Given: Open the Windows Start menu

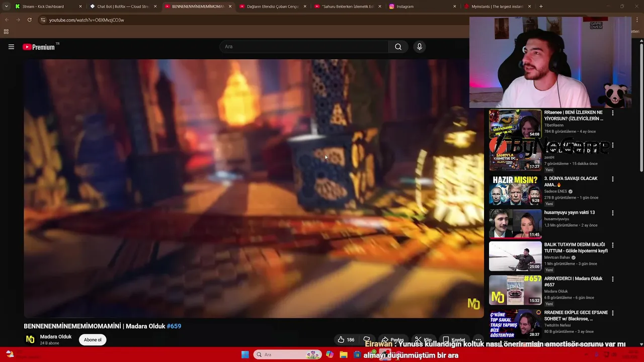Looking at the screenshot, I should click(x=245, y=354).
